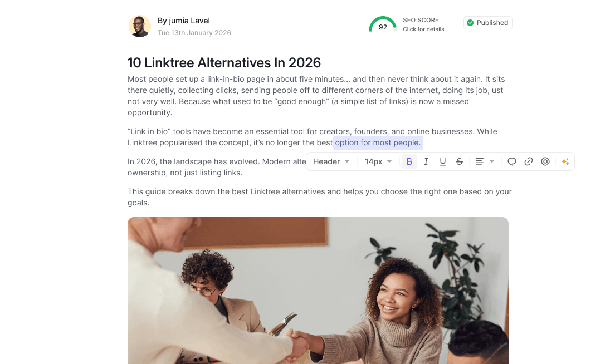Image resolution: width=615 pixels, height=364 pixels.
Task: Click the SEO score gauge showing 92
Action: [383, 24]
